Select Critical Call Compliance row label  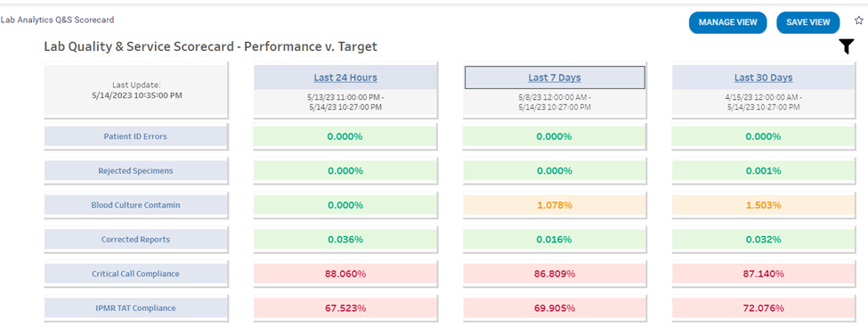pyautogui.click(x=135, y=274)
